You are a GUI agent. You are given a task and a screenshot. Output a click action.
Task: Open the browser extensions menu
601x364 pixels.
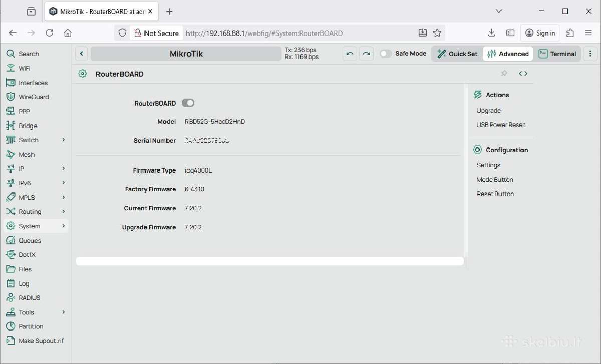coord(570,33)
